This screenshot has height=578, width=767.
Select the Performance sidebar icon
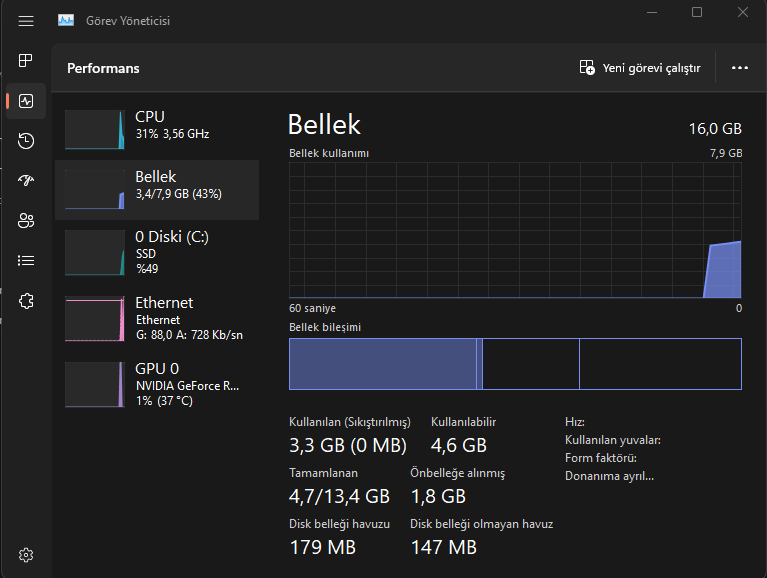(26, 101)
